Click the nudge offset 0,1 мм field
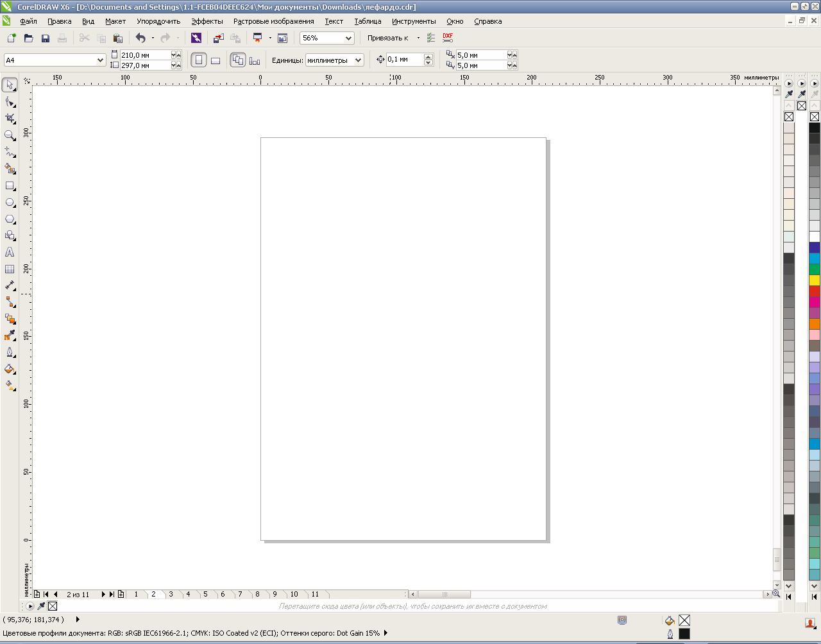The width and height of the screenshot is (821, 644). click(405, 59)
